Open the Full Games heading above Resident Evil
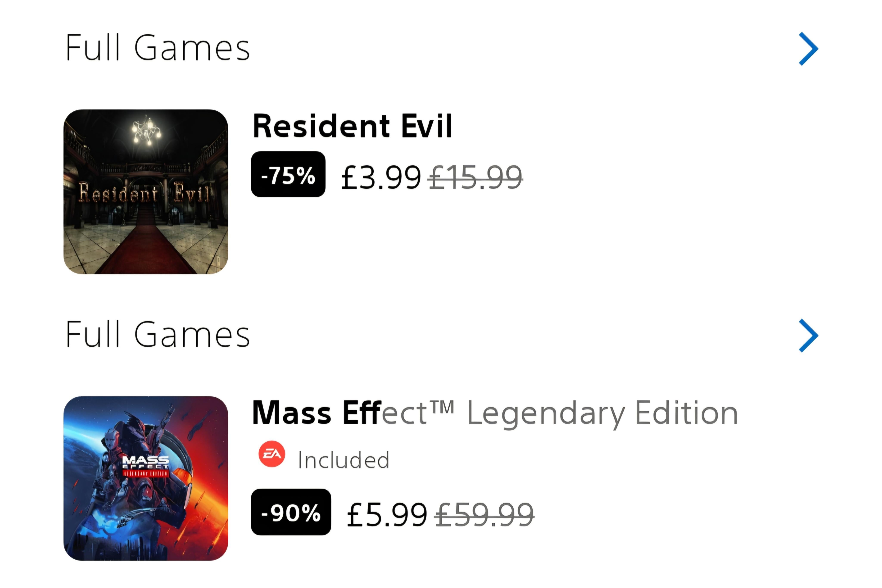 (x=157, y=48)
